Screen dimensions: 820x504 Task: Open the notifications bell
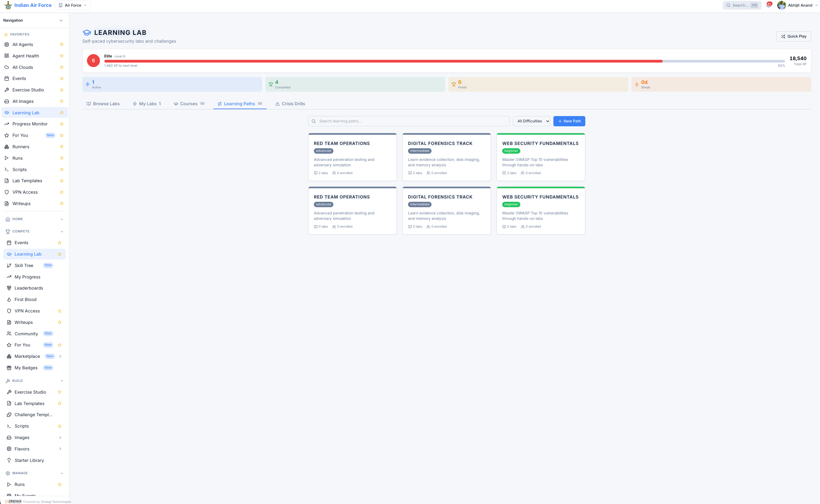pos(769,5)
